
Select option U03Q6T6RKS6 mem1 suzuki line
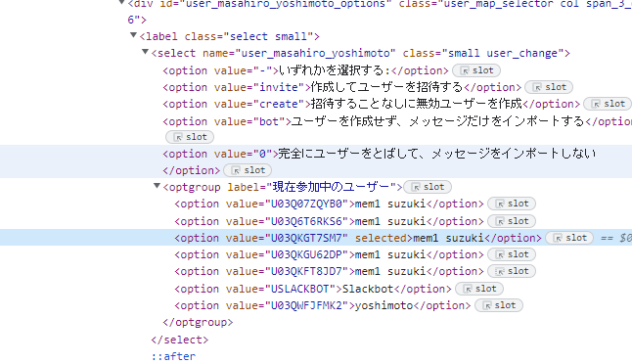coord(329,221)
